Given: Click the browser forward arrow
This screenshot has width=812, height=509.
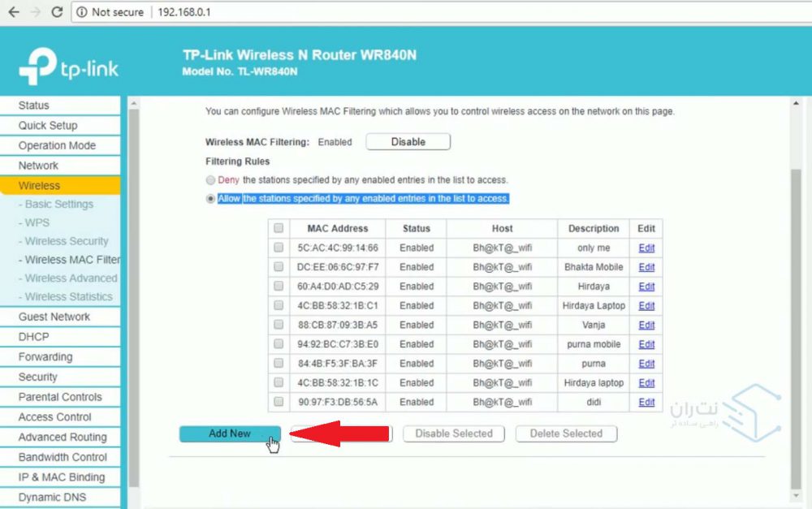Looking at the screenshot, I should [x=35, y=12].
